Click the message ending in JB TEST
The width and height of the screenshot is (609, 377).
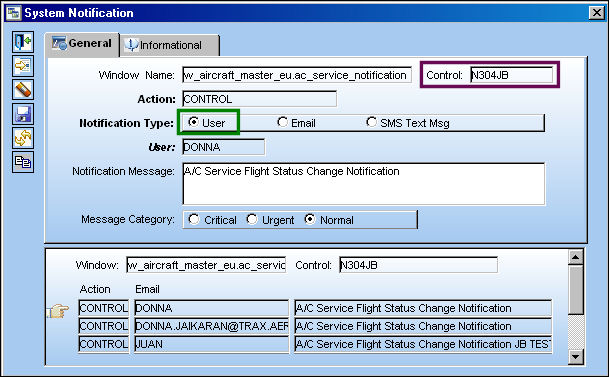tap(423, 344)
